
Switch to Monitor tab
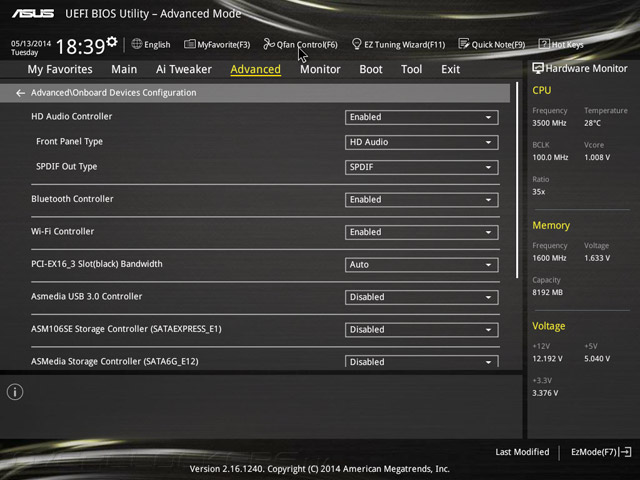click(x=320, y=69)
